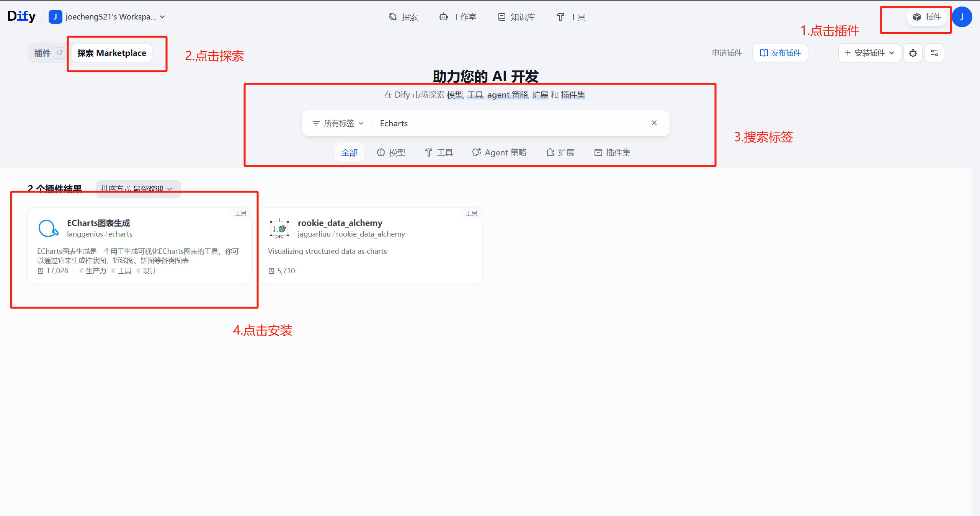Expand the 安装插件 chevron dropdown
Viewport: 980px width, 516px height.
[892, 53]
